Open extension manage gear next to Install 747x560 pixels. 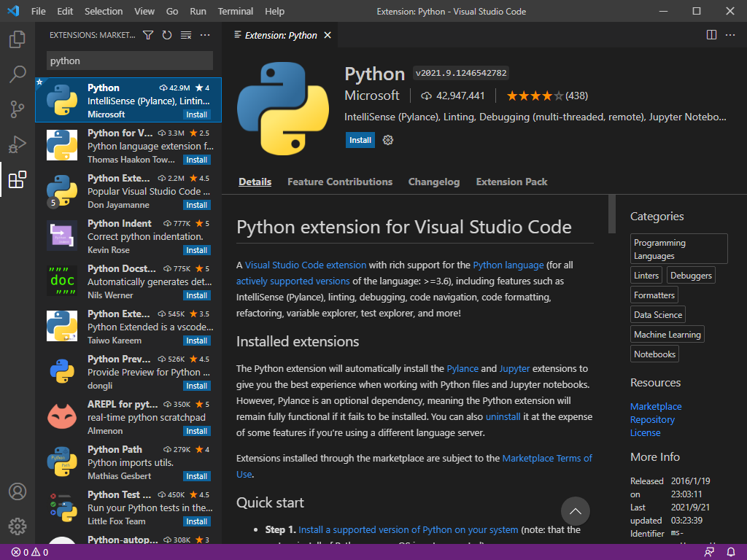pos(388,140)
